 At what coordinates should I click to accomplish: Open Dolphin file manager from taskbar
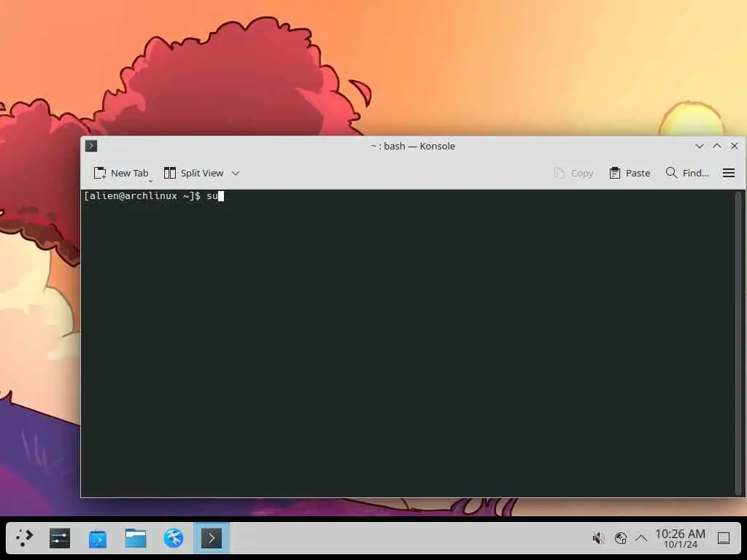[136, 538]
